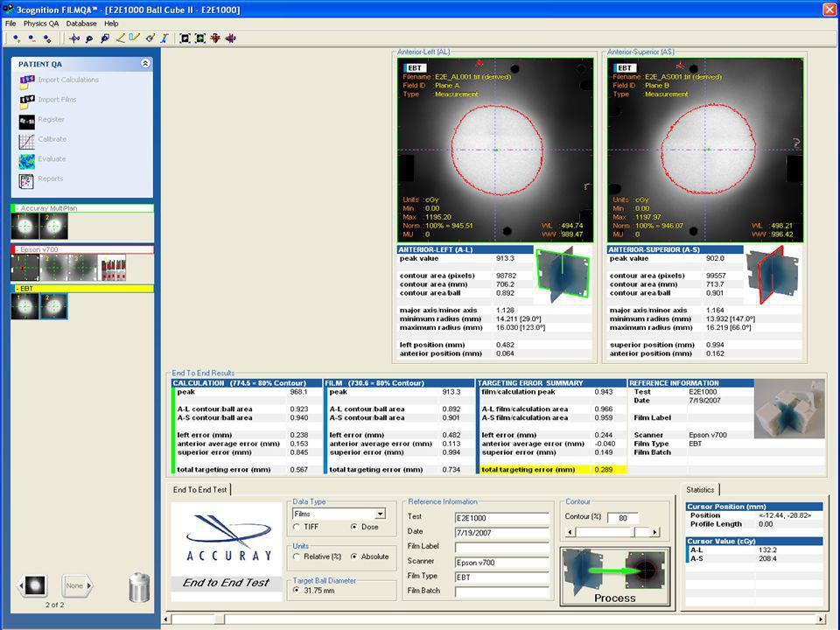Click the trash can icon
Viewport: 840px width, 630px height.
coord(139,588)
